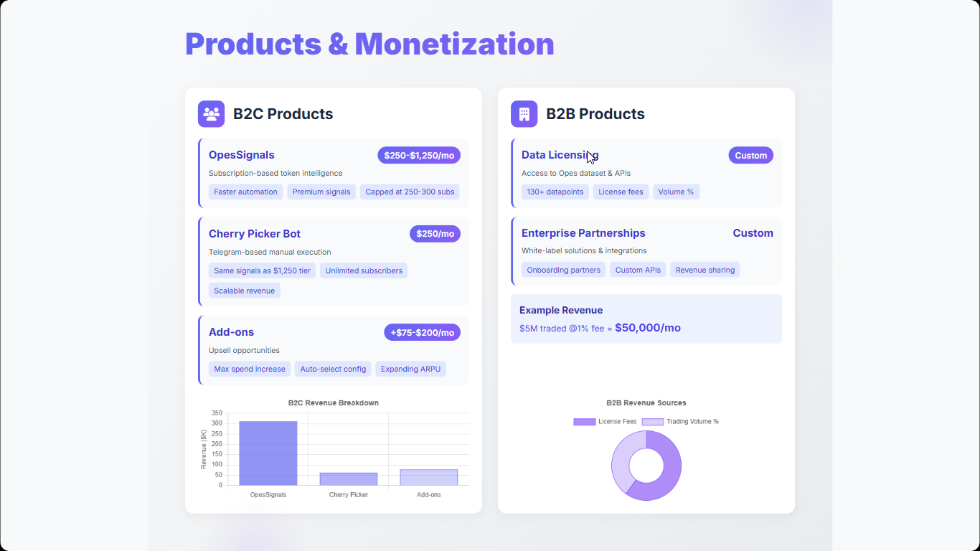Image resolution: width=980 pixels, height=551 pixels.
Task: Click the Products & Monetization heading
Action: [x=369, y=44]
